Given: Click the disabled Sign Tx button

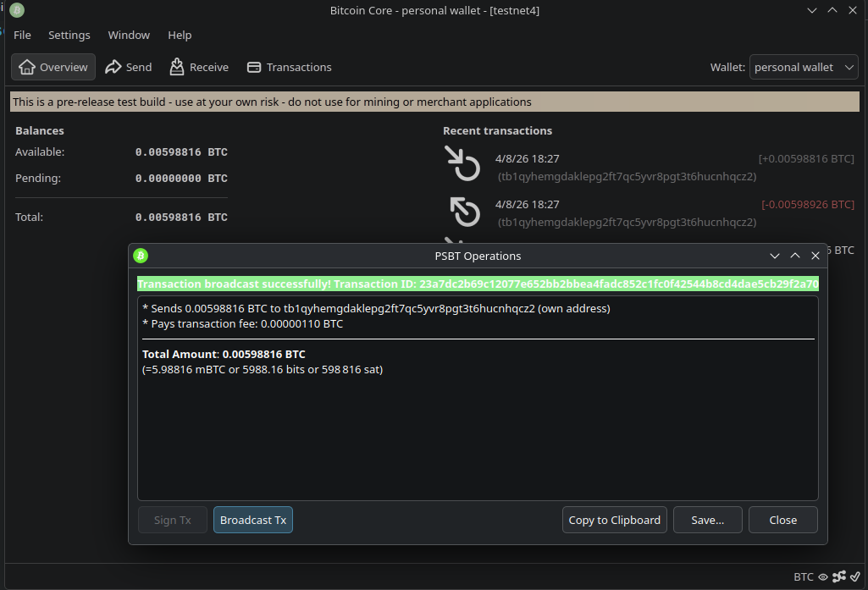Looking at the screenshot, I should [x=173, y=521].
